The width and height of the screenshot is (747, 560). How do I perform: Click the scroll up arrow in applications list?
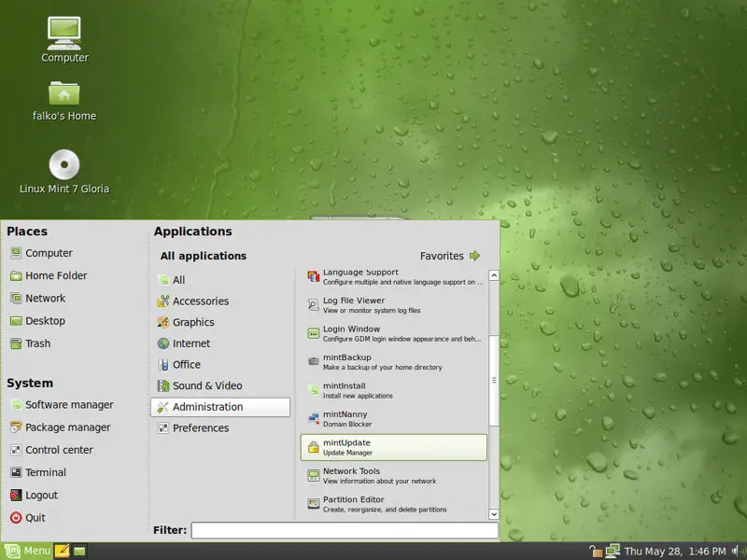point(494,275)
